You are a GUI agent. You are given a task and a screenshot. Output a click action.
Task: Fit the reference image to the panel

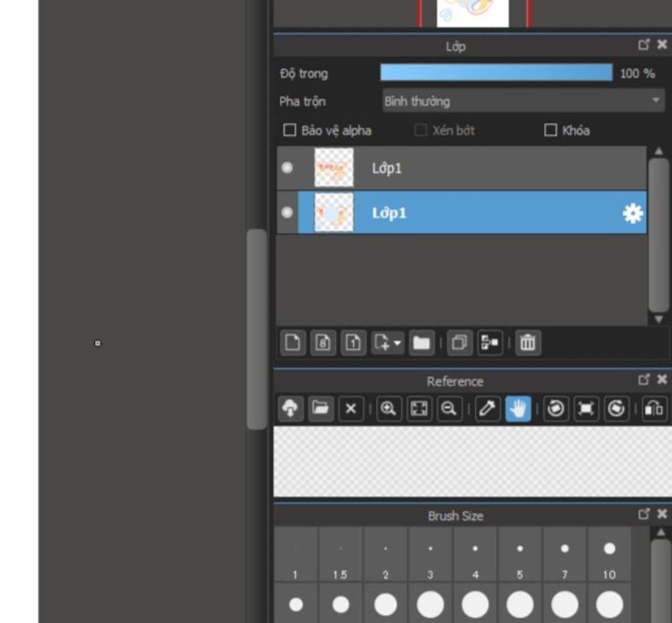tap(419, 408)
